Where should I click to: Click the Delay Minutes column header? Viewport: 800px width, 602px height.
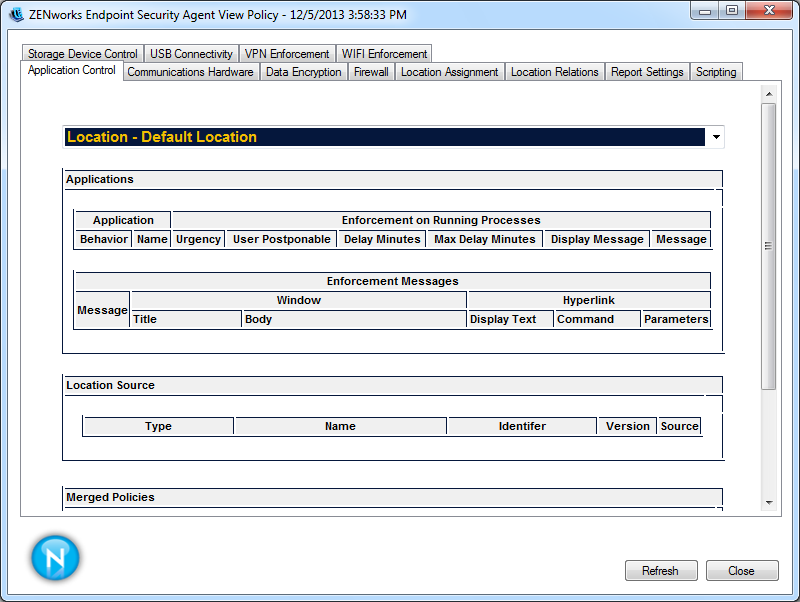(382, 239)
